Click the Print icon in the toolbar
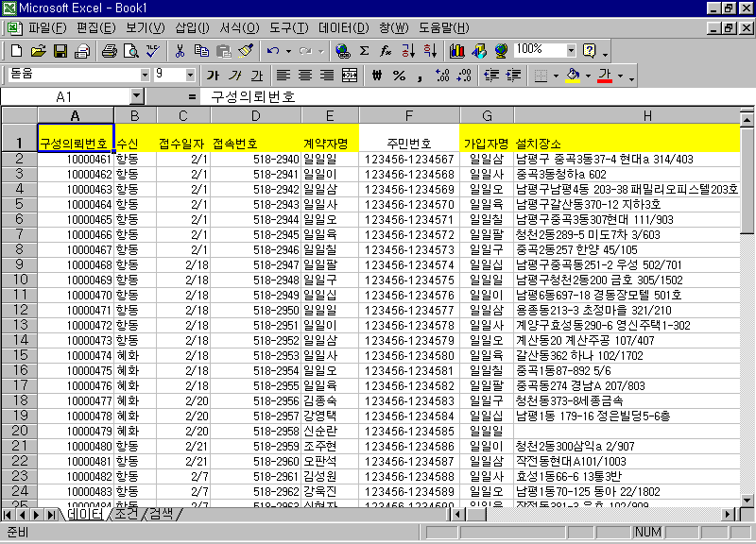The image size is (756, 544). (x=109, y=51)
